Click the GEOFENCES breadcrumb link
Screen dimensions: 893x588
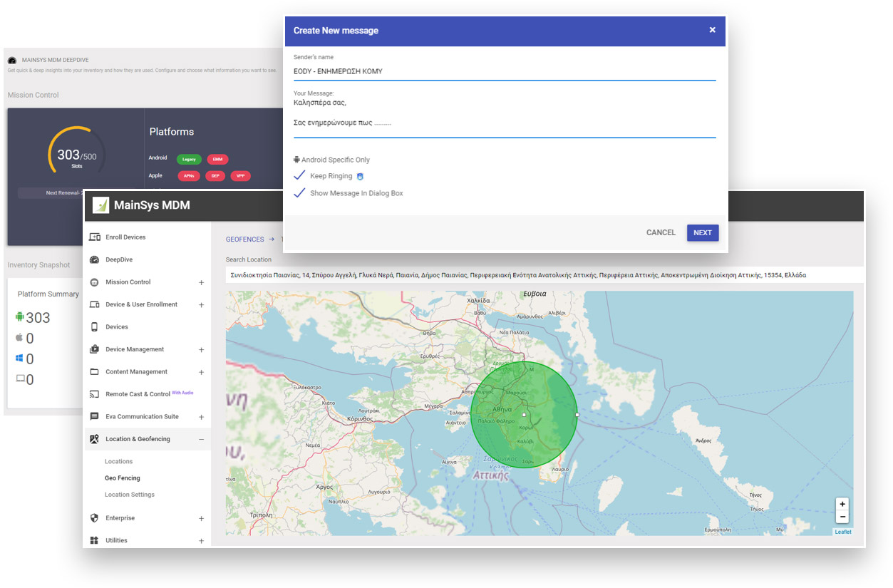coord(245,239)
